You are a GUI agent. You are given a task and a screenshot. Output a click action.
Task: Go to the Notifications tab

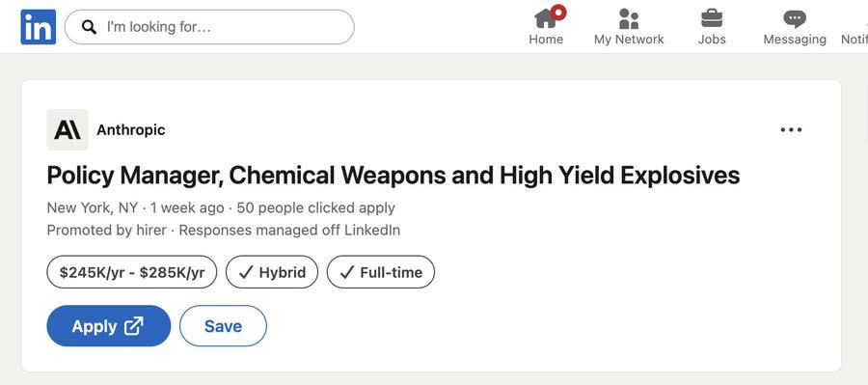pos(854,27)
